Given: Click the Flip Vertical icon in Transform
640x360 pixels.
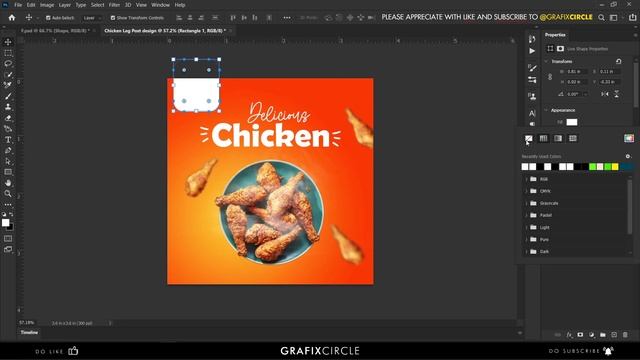Looking at the screenshot, I should (x=616, y=94).
